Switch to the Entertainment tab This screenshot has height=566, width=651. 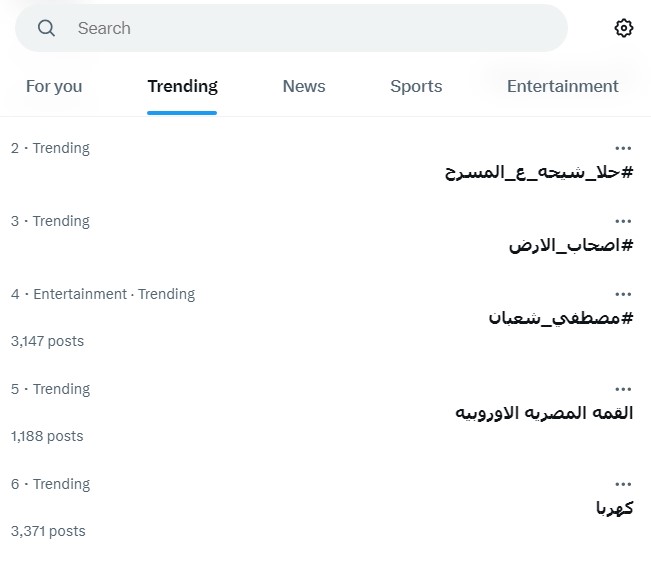point(562,86)
